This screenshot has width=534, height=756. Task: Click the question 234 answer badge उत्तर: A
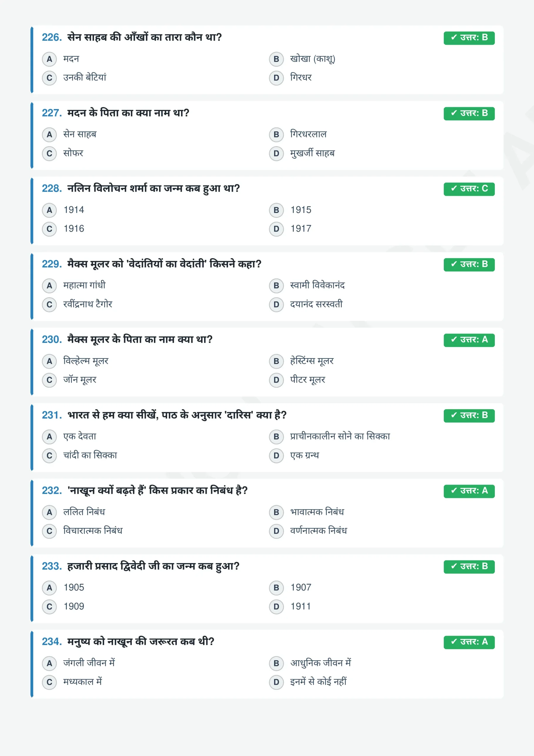469,642
